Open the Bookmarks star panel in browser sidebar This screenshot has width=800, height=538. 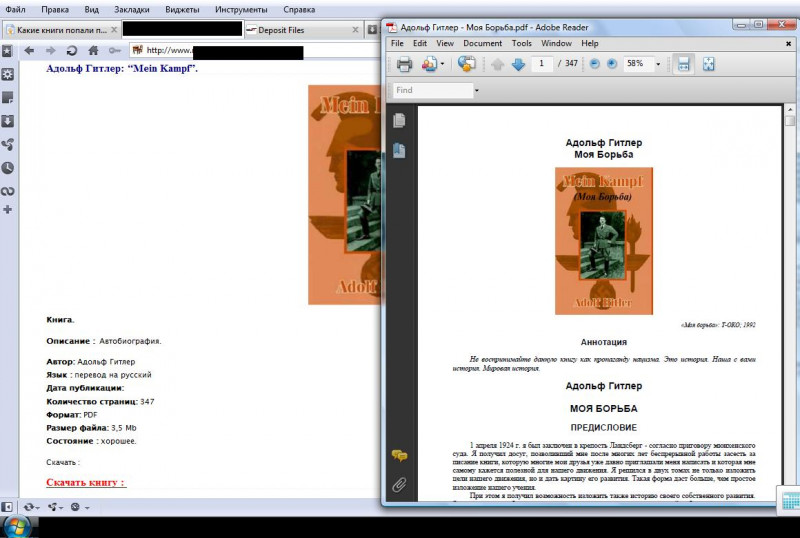click(x=7, y=51)
